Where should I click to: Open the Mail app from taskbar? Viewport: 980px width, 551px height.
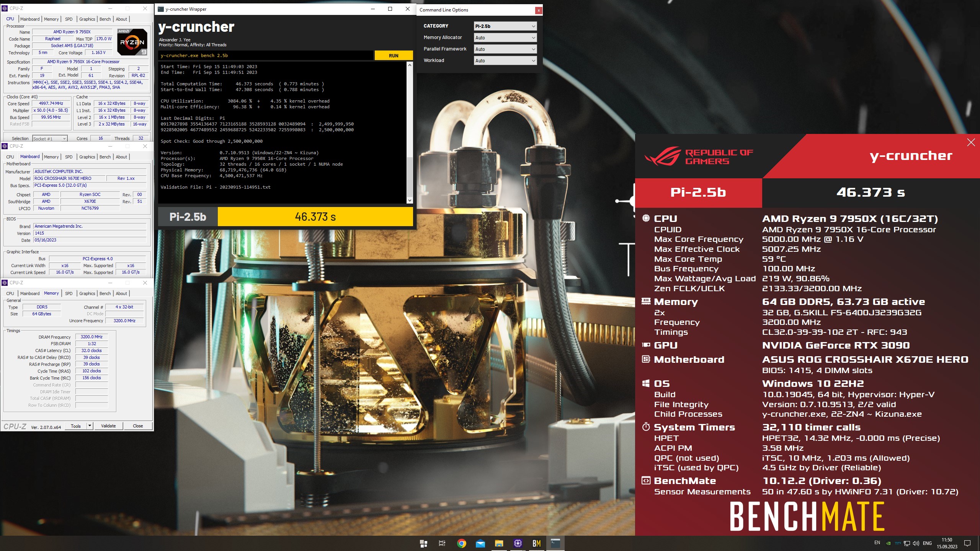480,543
